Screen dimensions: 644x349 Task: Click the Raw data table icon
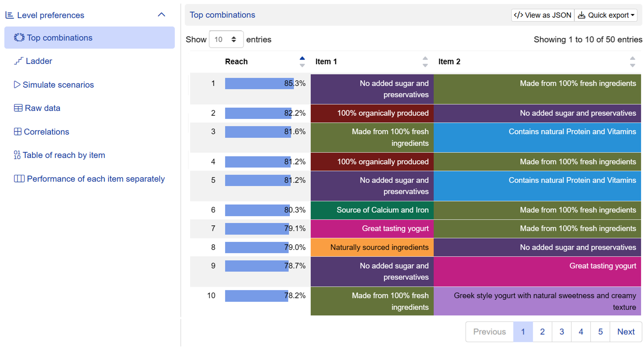point(18,108)
